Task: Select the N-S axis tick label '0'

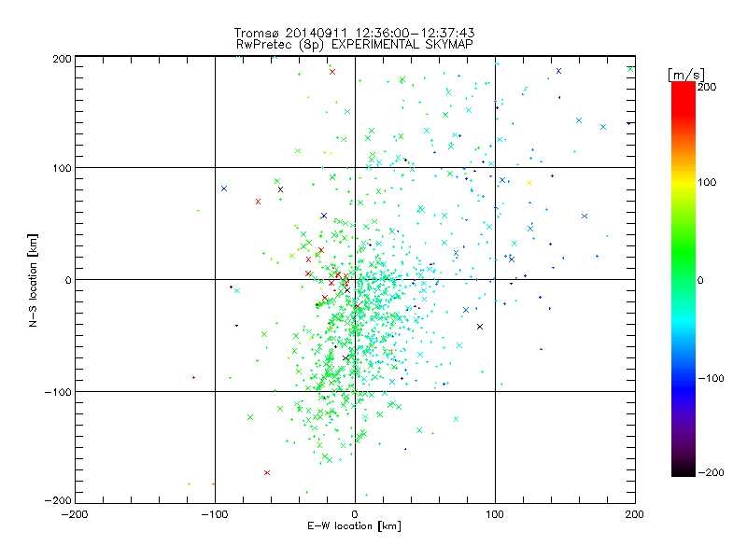Action: [68, 280]
